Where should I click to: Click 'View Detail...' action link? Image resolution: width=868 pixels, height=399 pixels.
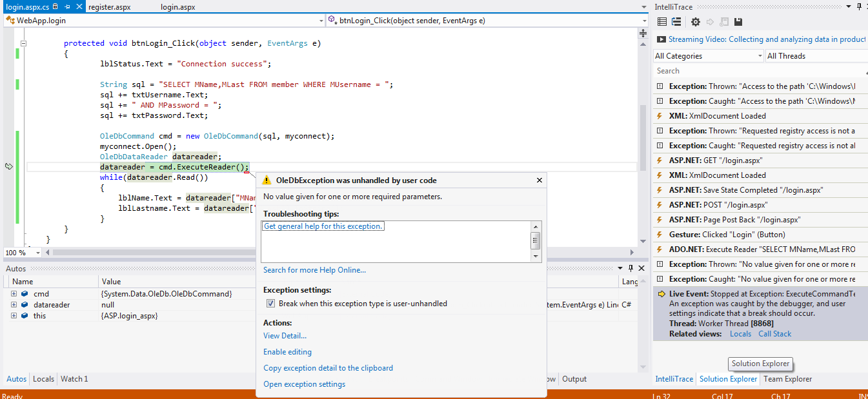pyautogui.click(x=285, y=336)
